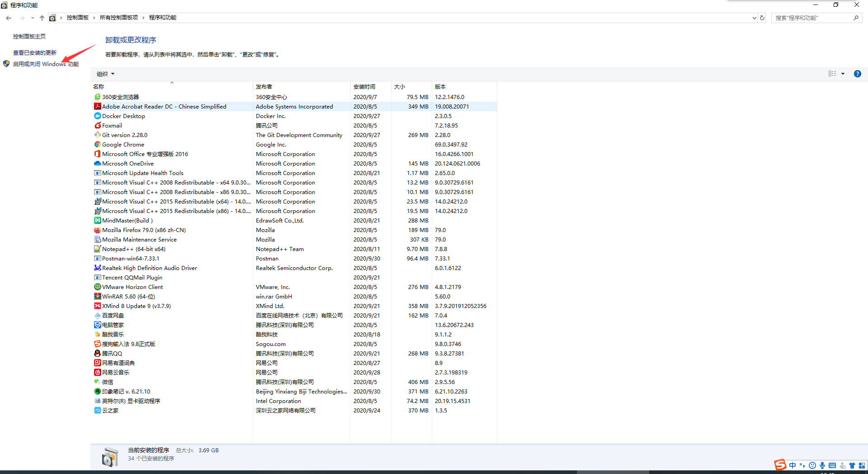Open 启用或关闭 Windows 功能 link

point(46,64)
